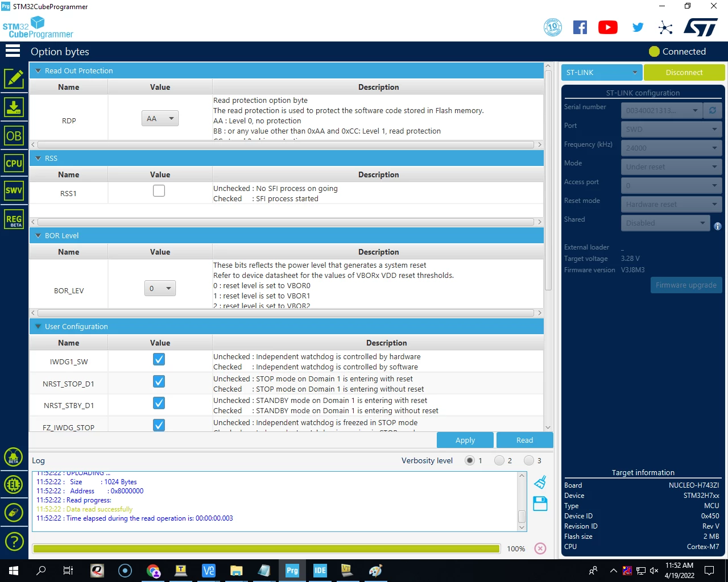The height and width of the screenshot is (582, 728).
Task: Select verbosity level 3
Action: pos(529,460)
